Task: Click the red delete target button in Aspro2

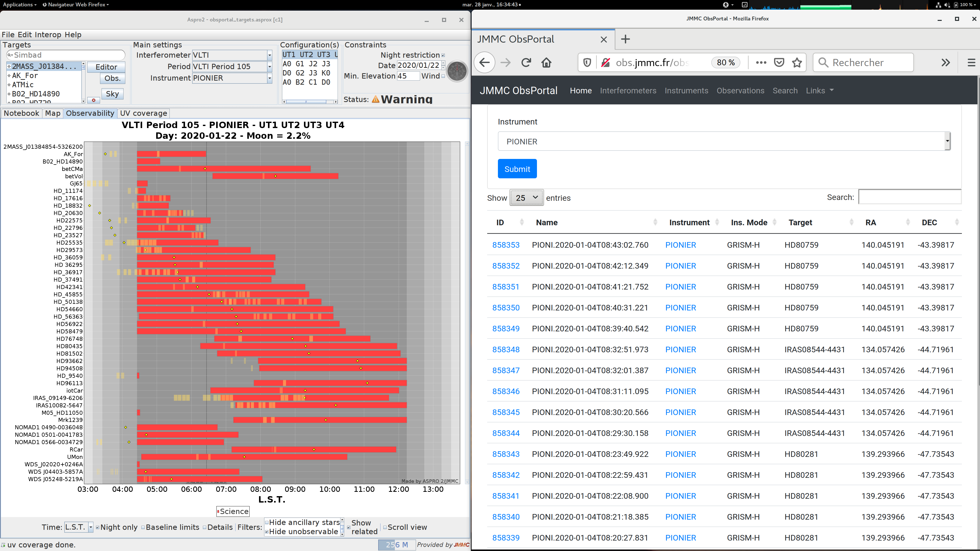Action: tap(94, 100)
